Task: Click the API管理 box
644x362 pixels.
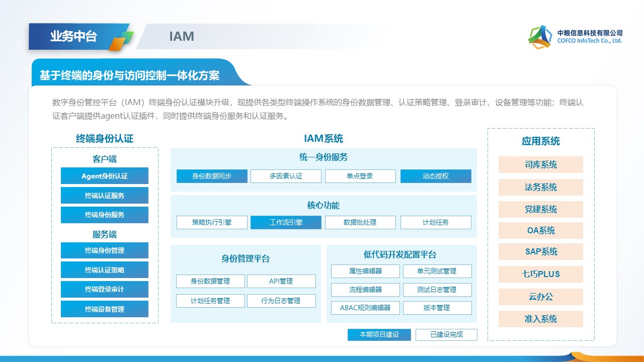Action: 281,281
